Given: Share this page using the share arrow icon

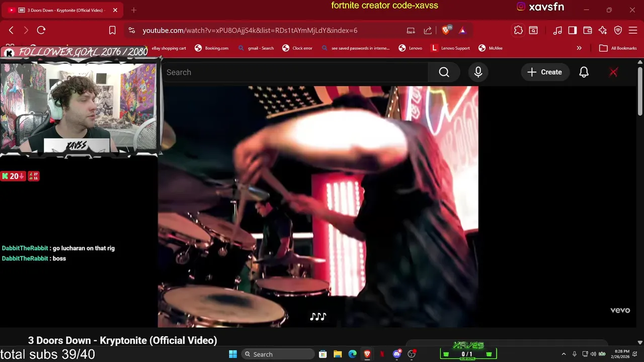Looking at the screenshot, I should pos(428,30).
